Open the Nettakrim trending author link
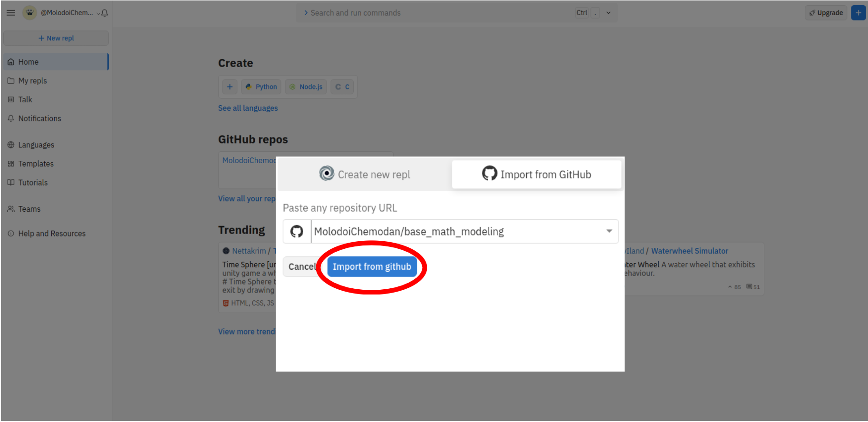This screenshot has width=868, height=422. point(249,251)
